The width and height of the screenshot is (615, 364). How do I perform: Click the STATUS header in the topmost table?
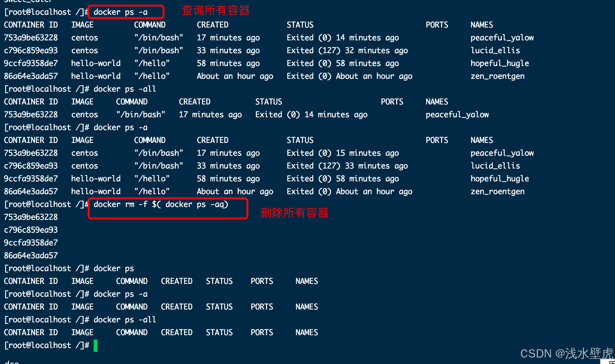(300, 25)
